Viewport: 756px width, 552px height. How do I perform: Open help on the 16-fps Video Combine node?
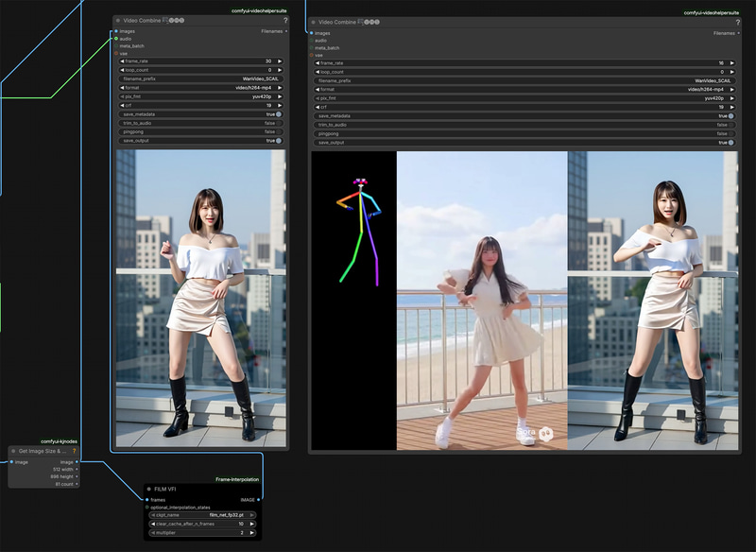pyautogui.click(x=738, y=22)
